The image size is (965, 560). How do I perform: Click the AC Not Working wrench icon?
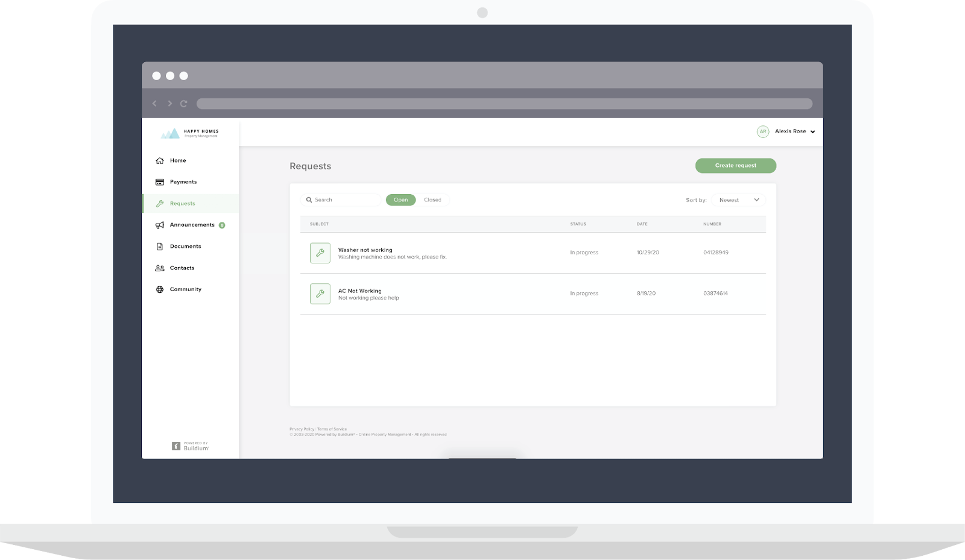click(320, 294)
